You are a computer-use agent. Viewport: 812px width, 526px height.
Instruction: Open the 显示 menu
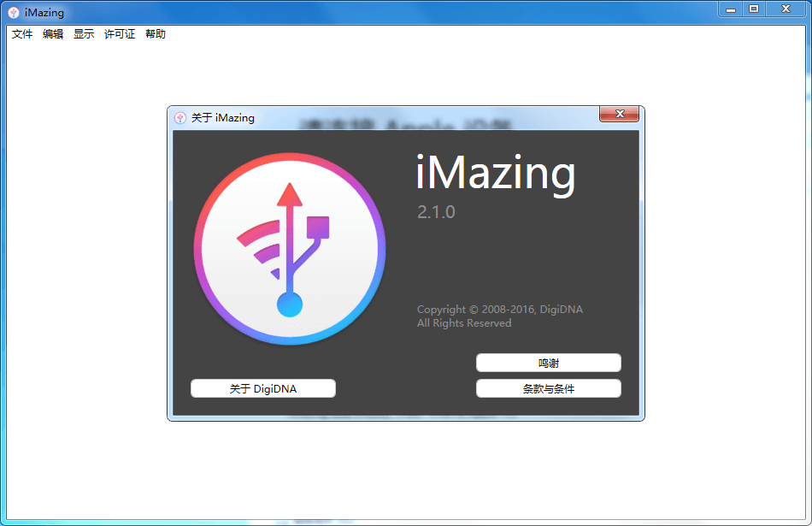coord(83,34)
